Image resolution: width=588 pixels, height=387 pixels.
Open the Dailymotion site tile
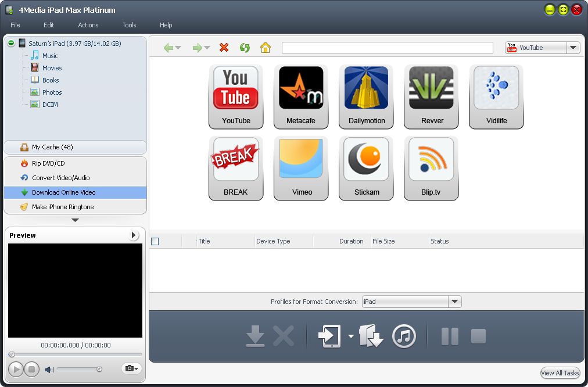click(367, 96)
